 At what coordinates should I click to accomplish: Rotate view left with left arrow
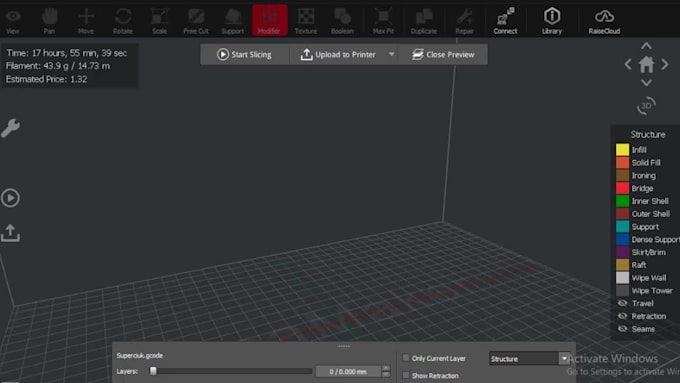tap(628, 65)
